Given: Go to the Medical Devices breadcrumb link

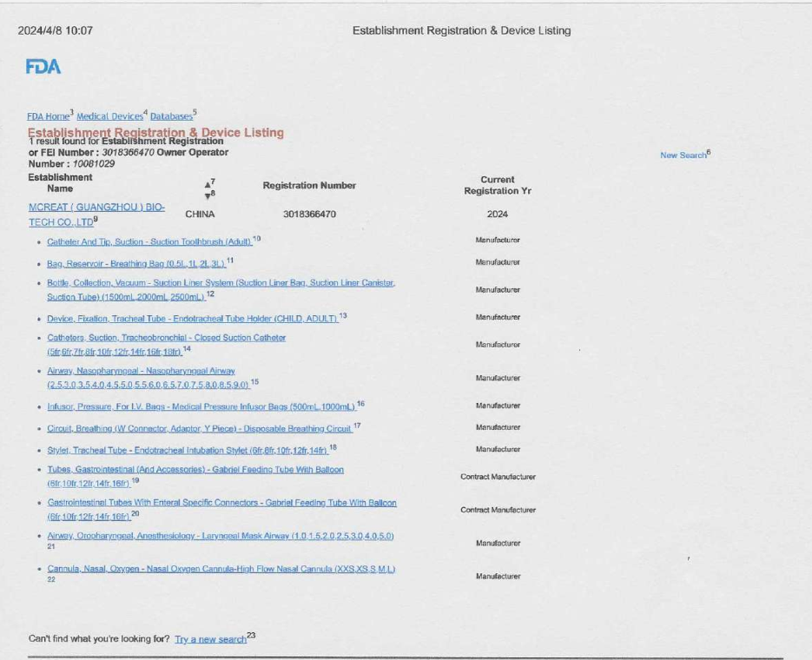Looking at the screenshot, I should pos(109,116).
